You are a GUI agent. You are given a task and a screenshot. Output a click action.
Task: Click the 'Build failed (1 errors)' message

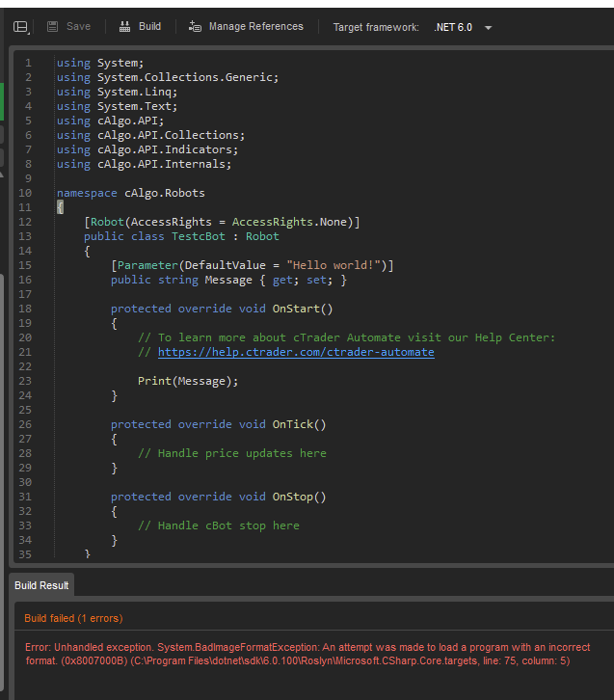[x=73, y=618]
